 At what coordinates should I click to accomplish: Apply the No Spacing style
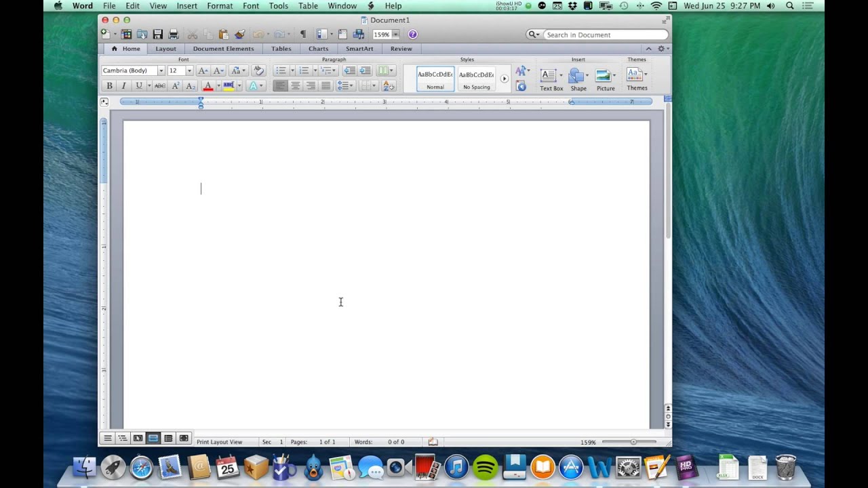point(476,79)
